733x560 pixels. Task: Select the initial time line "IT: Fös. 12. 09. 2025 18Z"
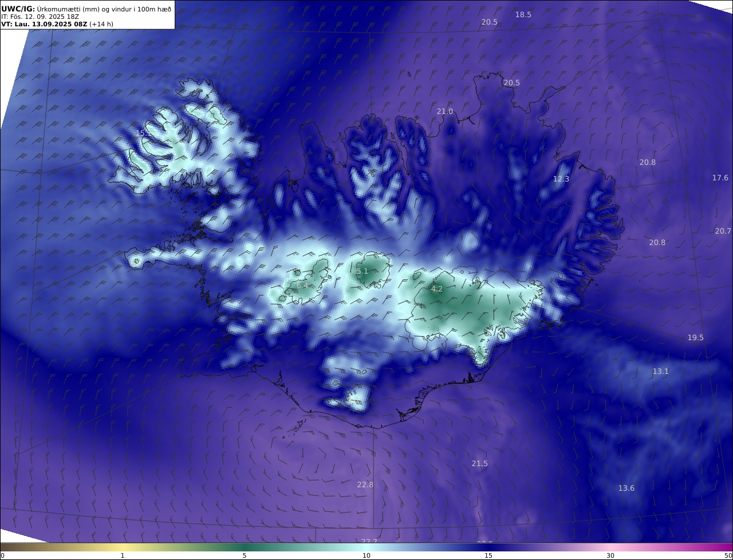40,17
